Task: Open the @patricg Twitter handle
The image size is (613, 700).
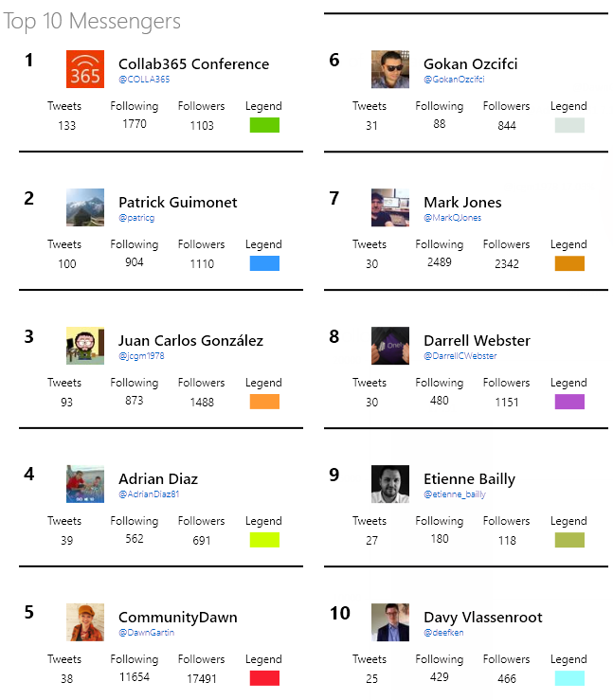Action: [136, 218]
